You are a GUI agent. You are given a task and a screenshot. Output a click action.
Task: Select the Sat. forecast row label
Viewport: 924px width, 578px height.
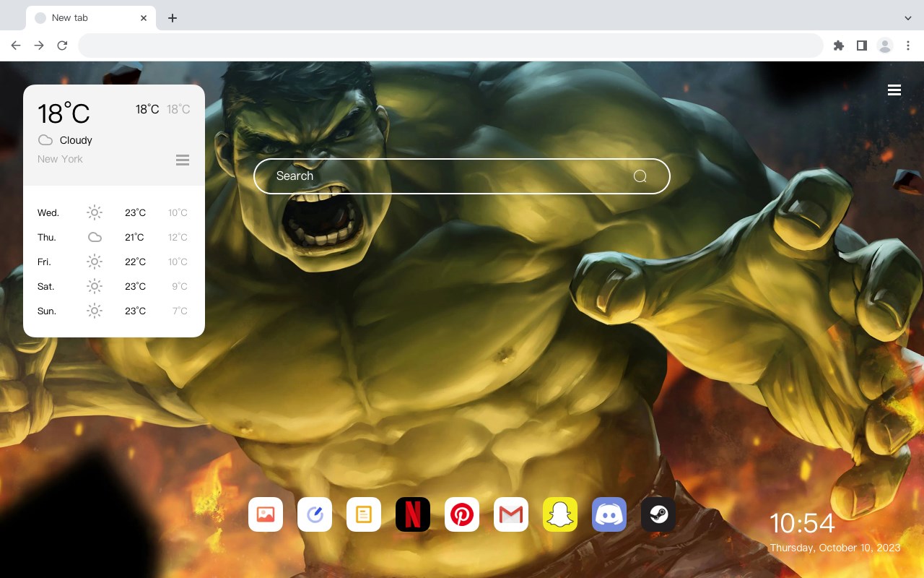46,286
